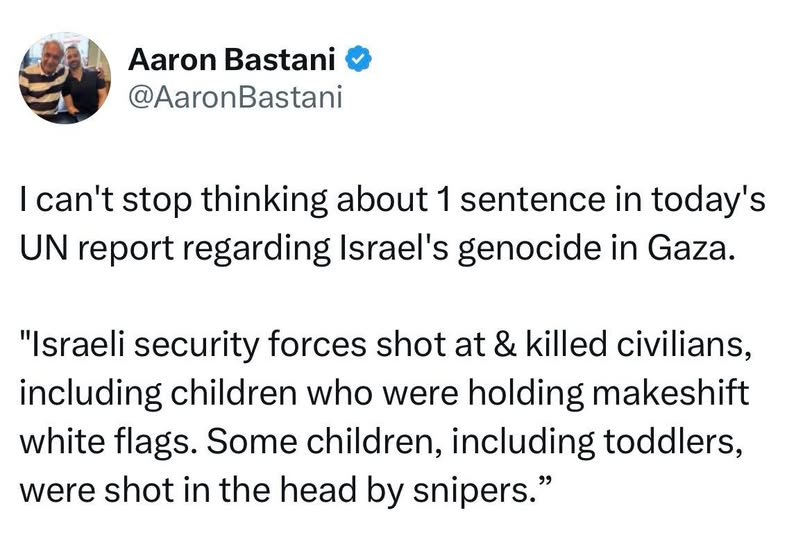Click the blue verified checkmark badge
The height and width of the screenshot is (540, 812).
[359, 61]
